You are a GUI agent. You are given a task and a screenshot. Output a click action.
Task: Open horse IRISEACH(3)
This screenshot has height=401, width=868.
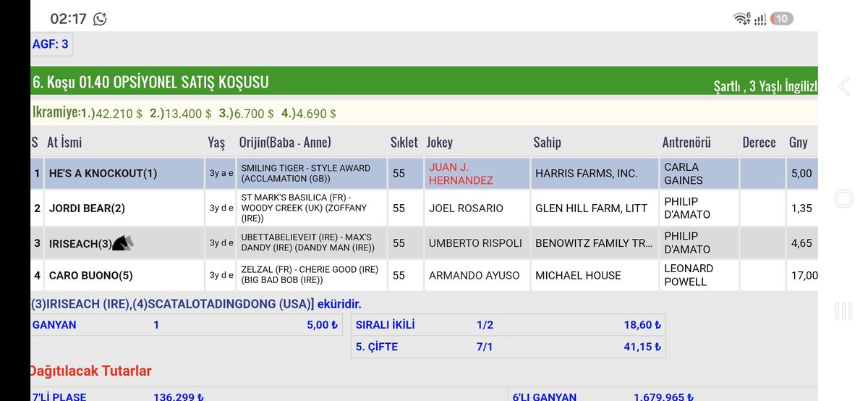pos(80,244)
